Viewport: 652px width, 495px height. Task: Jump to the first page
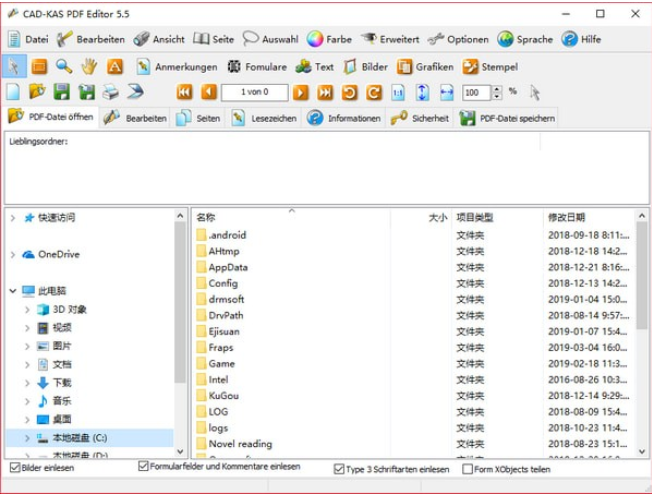(x=184, y=92)
